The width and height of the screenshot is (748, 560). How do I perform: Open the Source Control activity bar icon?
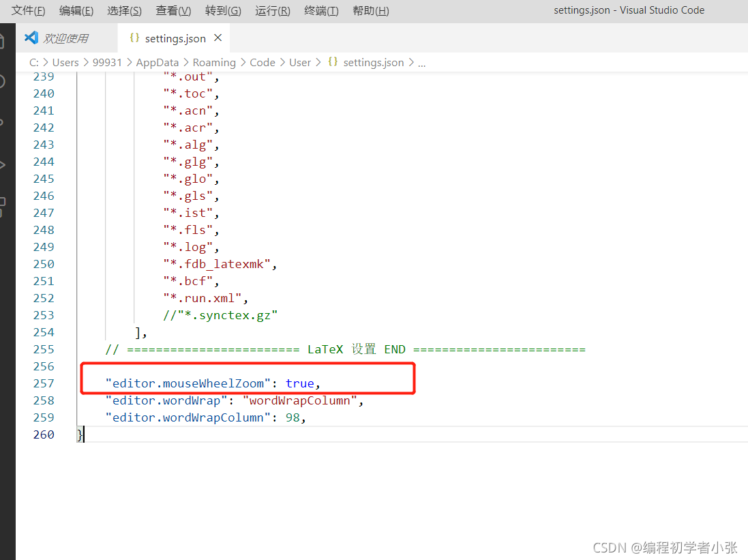pyautogui.click(x=1, y=122)
